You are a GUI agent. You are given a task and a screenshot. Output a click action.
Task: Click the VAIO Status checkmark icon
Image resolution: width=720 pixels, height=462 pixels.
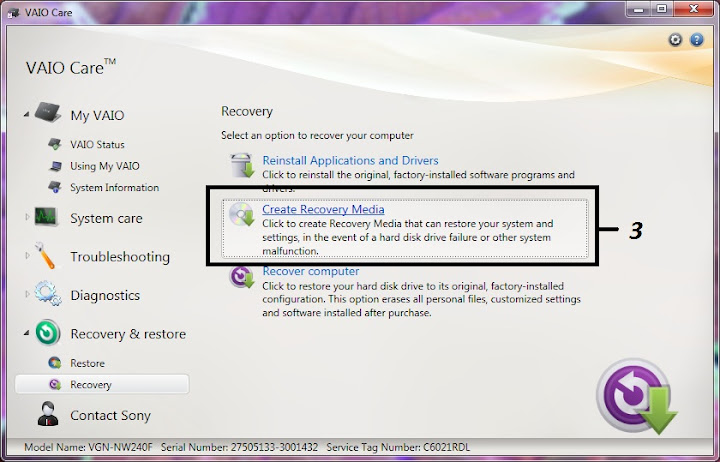pos(55,144)
